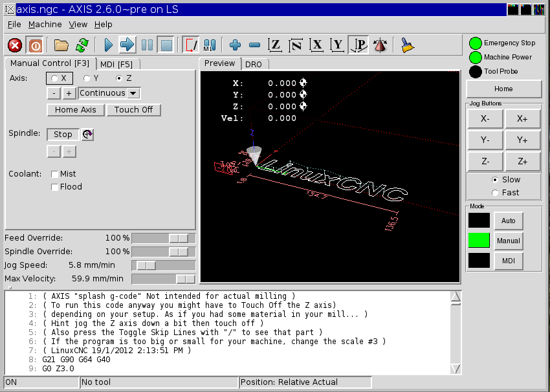Jog with the X+ button
The image size is (550, 392).
tap(523, 119)
